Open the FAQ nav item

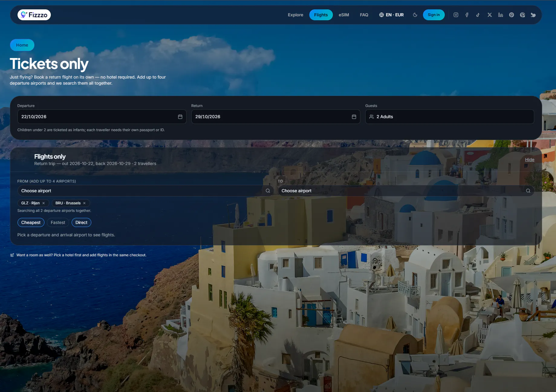click(x=364, y=15)
